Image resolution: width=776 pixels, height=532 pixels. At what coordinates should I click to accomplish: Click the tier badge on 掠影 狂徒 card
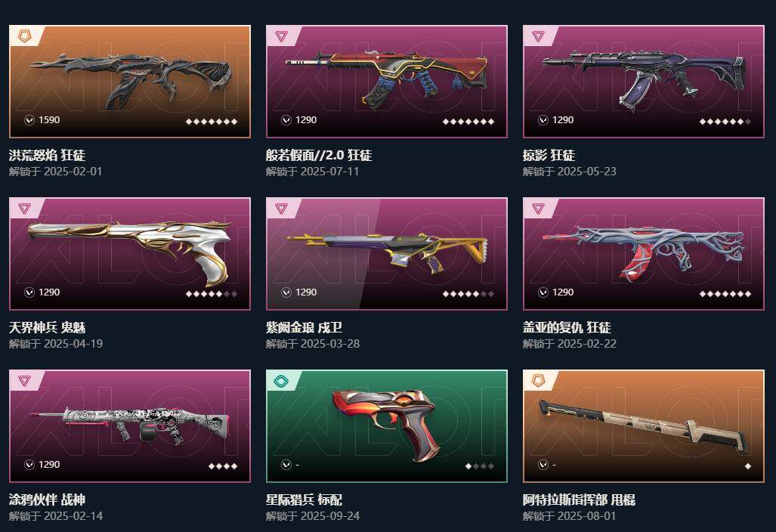tap(538, 36)
